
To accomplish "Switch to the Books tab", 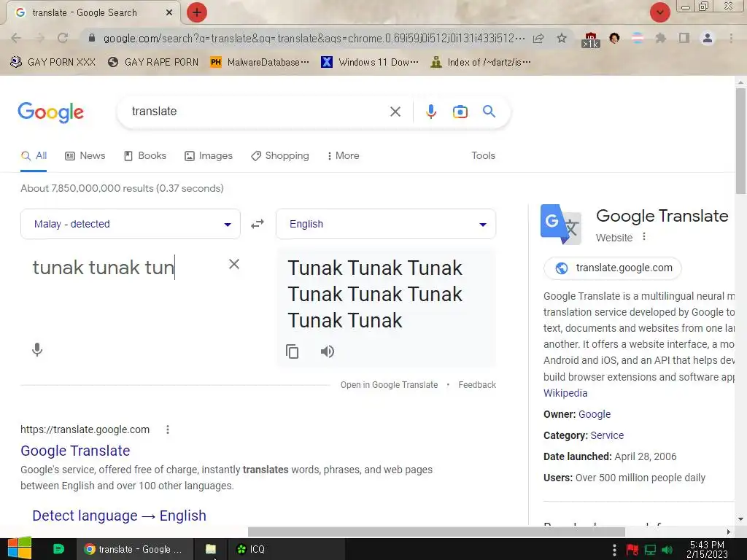I will 145,156.
